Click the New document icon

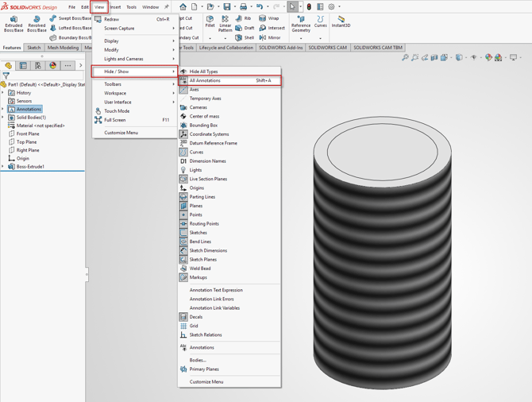194,6
